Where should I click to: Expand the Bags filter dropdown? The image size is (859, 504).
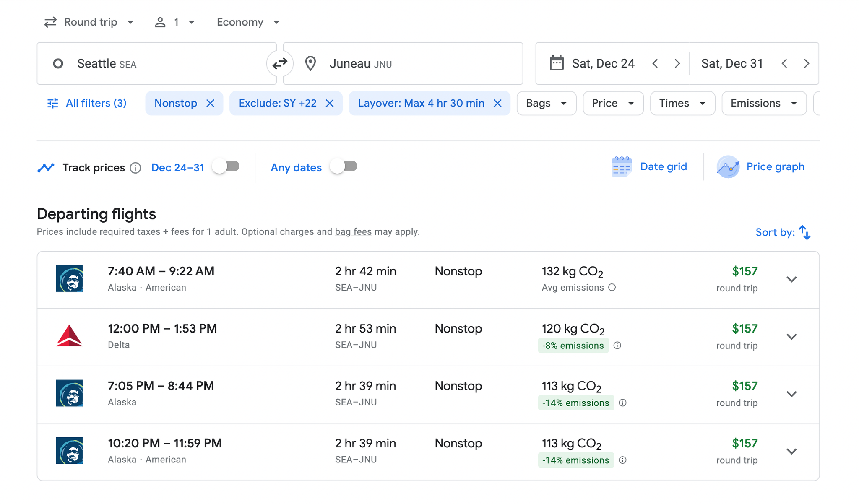pos(546,103)
